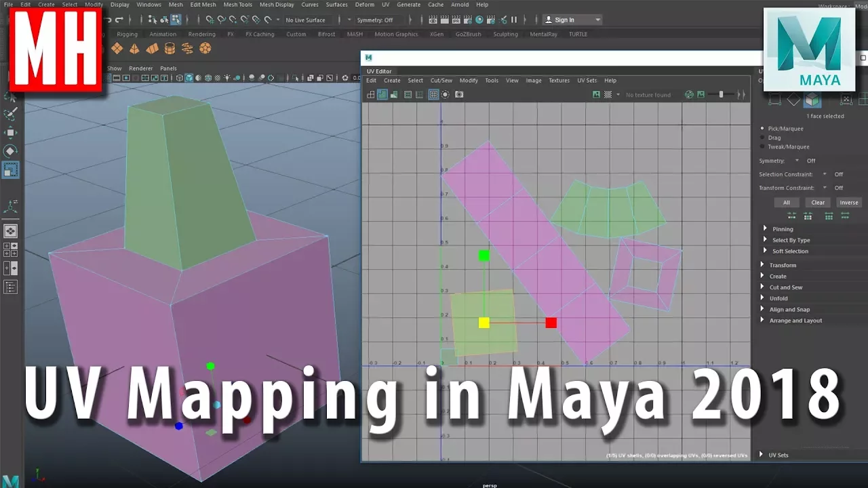
Task: Click the grow selection icon under All button
Action: tap(791, 216)
